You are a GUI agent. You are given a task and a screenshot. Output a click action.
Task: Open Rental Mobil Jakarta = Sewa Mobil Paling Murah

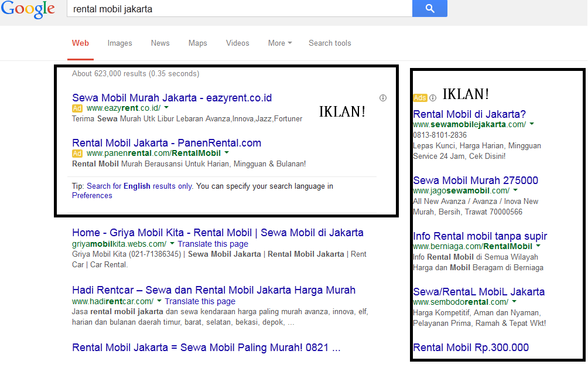[206, 348]
